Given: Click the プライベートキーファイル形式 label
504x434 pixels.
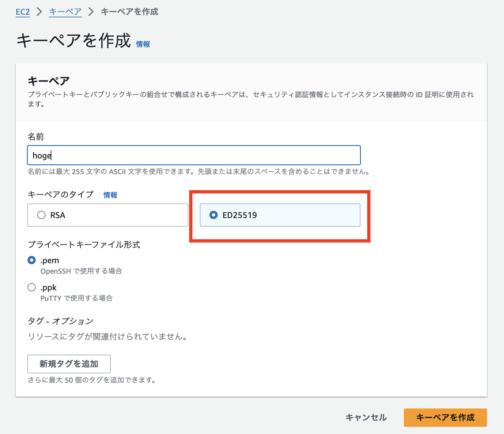Looking at the screenshot, I should (x=84, y=244).
